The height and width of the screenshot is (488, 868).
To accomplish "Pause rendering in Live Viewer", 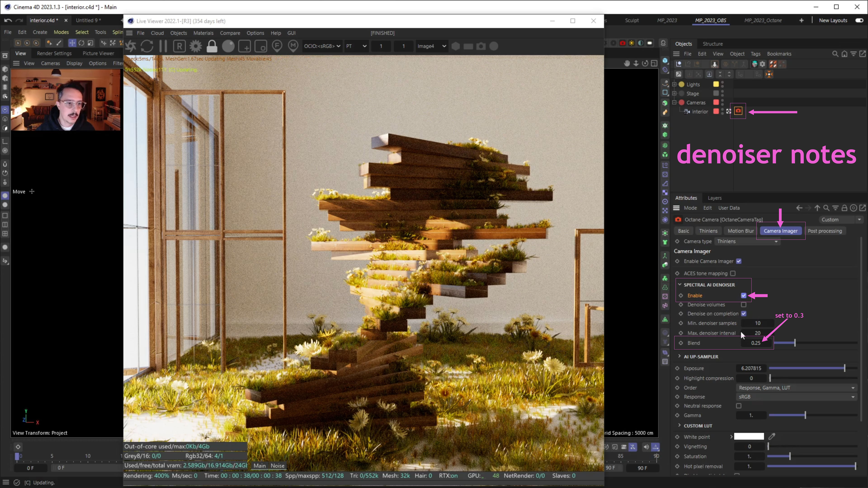I will pyautogui.click(x=163, y=46).
